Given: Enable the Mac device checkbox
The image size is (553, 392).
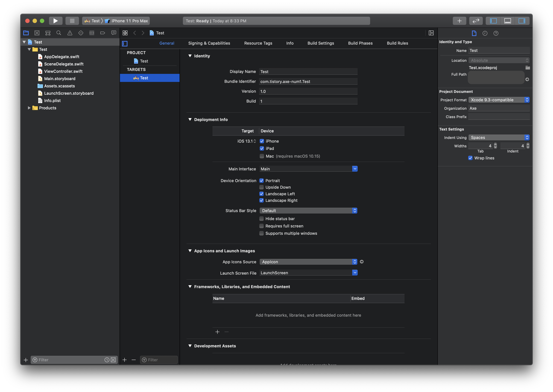Looking at the screenshot, I should (262, 156).
